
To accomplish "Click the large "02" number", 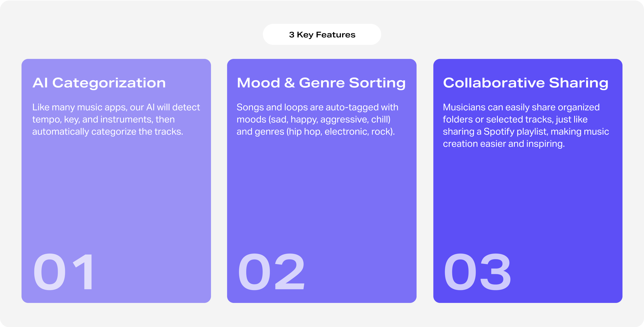I will [x=271, y=272].
